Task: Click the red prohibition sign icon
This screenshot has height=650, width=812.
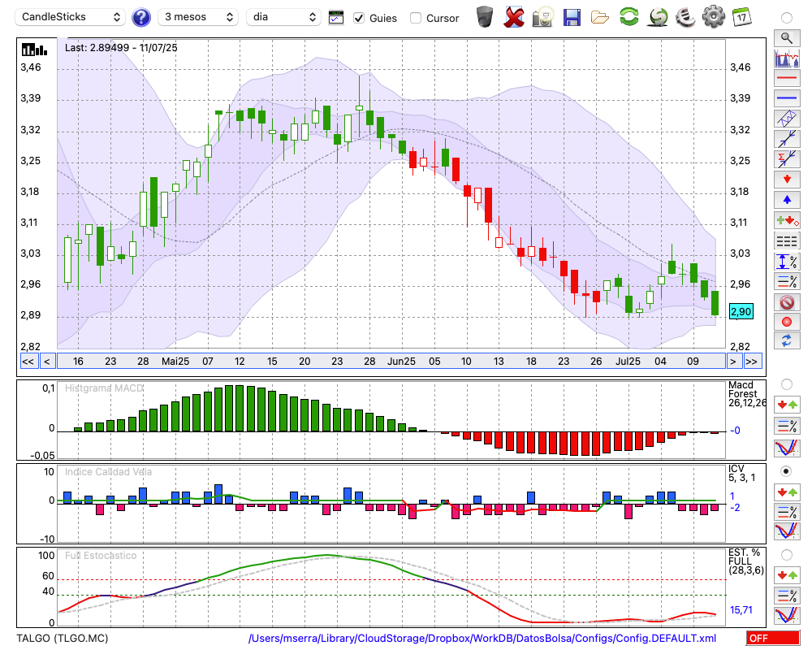Action: 787,301
